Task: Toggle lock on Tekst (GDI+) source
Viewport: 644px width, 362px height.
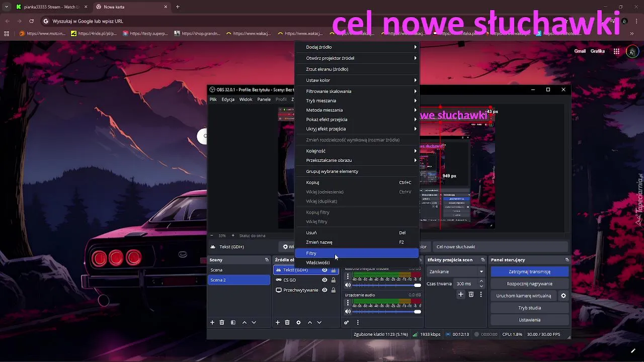Action: point(333,270)
